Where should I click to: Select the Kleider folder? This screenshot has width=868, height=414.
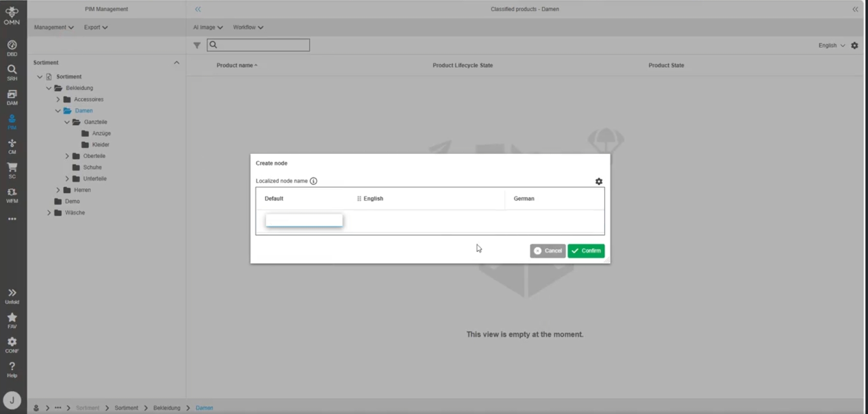tap(95, 145)
